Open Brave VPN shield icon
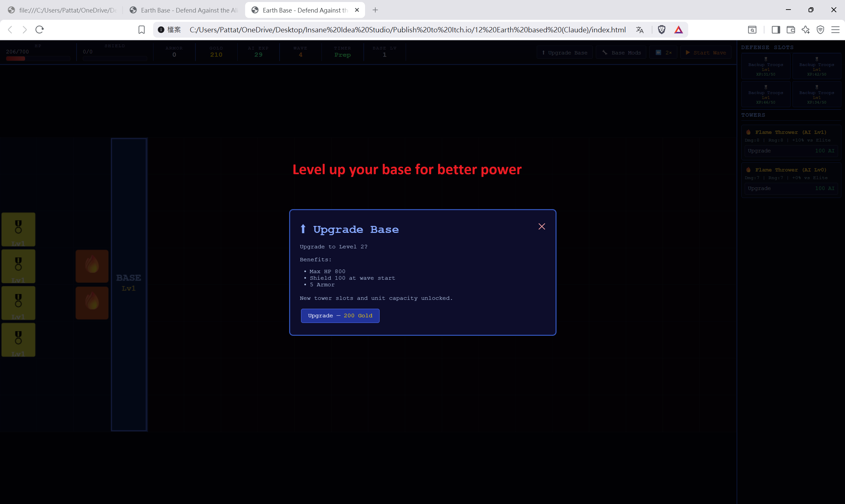This screenshot has height=504, width=845. pos(821,30)
